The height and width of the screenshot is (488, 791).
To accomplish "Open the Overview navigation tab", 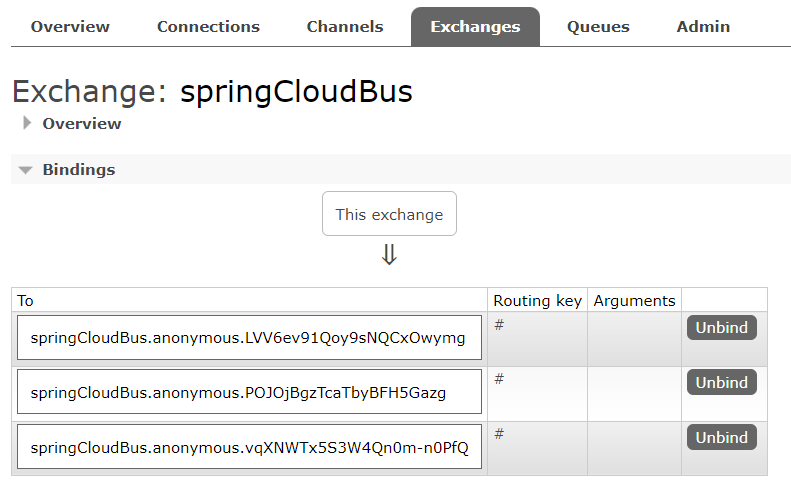I will [x=70, y=27].
